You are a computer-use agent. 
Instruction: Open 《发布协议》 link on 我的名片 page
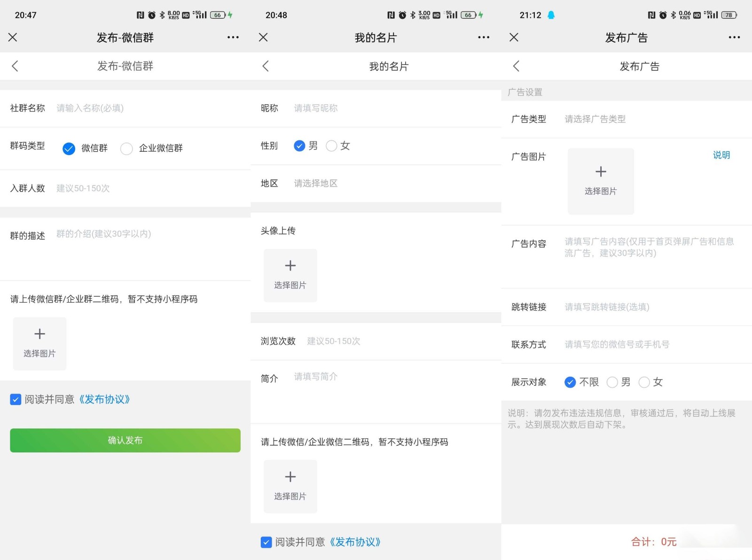coord(355,542)
